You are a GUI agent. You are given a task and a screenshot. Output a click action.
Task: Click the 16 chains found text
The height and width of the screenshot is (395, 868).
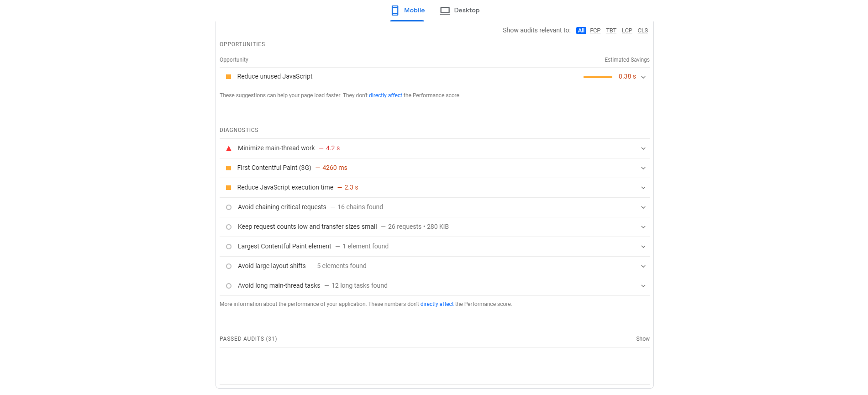(x=360, y=207)
